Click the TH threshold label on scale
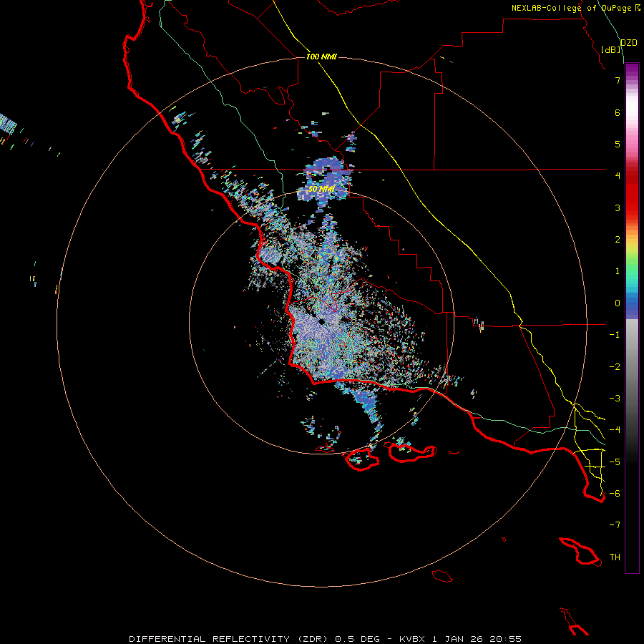The width and height of the screenshot is (644, 644). click(x=615, y=557)
